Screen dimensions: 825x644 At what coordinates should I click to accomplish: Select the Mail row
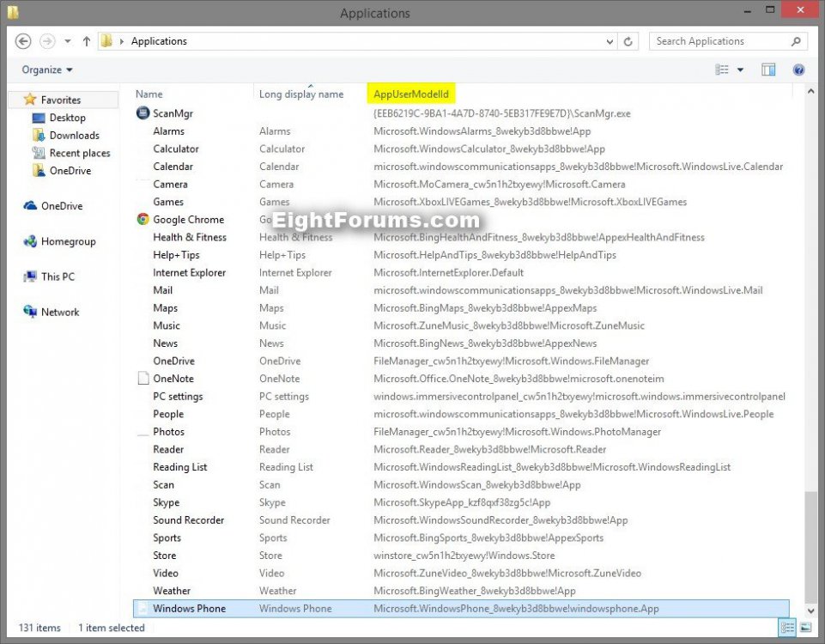point(461,290)
